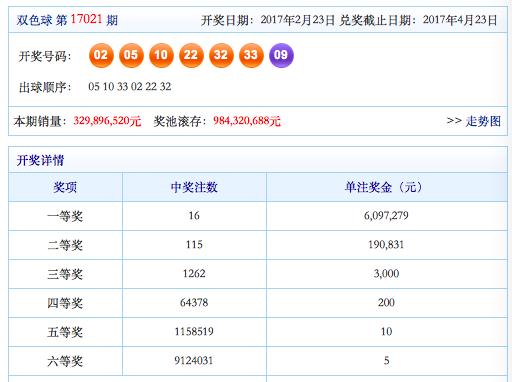Select second prize amount 190,831
This screenshot has height=382, width=512.
[386, 245]
